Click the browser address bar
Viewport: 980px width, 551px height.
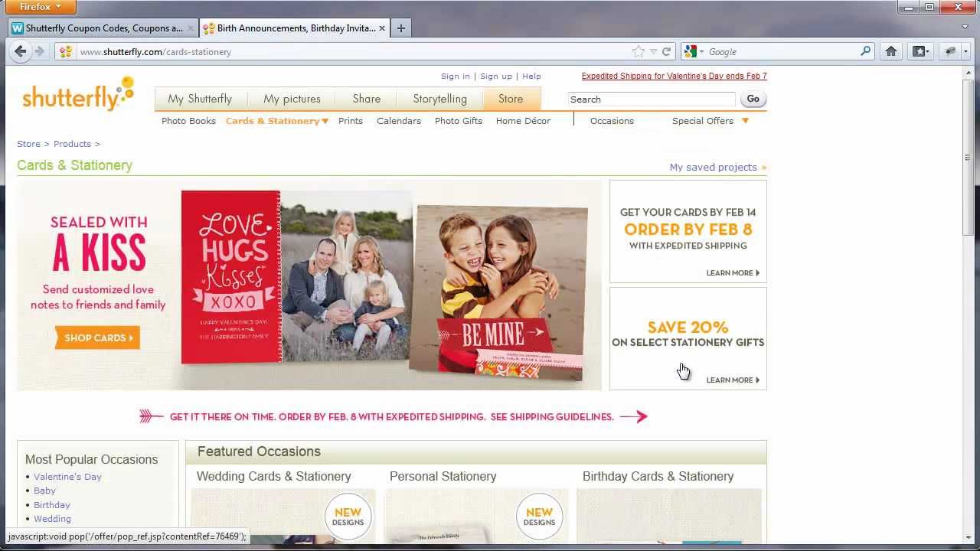coord(352,51)
